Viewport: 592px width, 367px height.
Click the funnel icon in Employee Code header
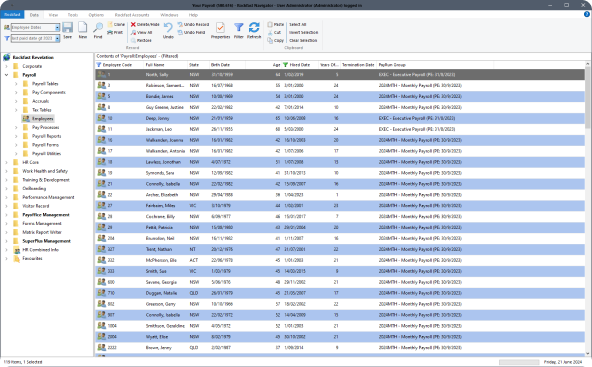coord(99,65)
